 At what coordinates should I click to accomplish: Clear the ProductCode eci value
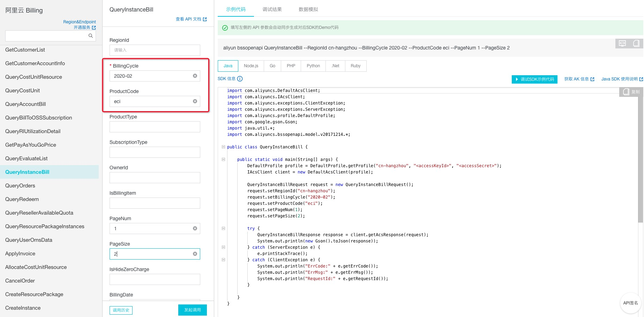pyautogui.click(x=195, y=101)
